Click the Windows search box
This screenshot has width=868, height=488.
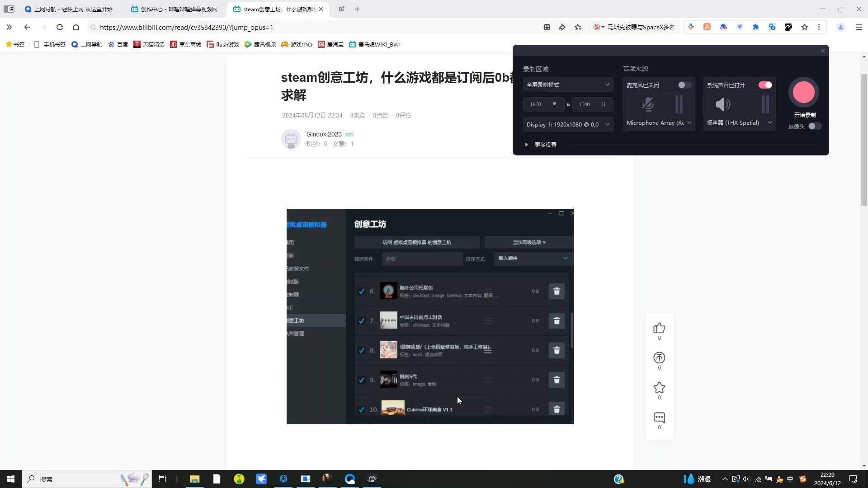pyautogui.click(x=86, y=479)
